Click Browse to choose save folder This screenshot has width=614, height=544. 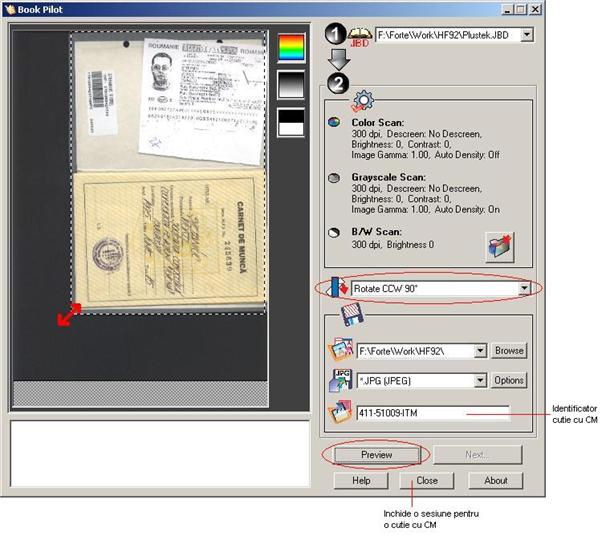[x=509, y=351]
